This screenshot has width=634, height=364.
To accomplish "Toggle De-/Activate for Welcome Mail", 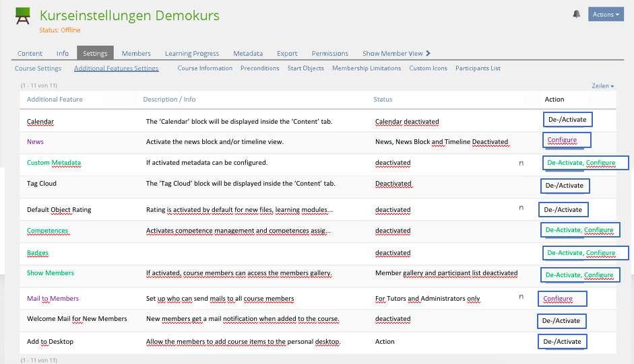I will (561, 321).
